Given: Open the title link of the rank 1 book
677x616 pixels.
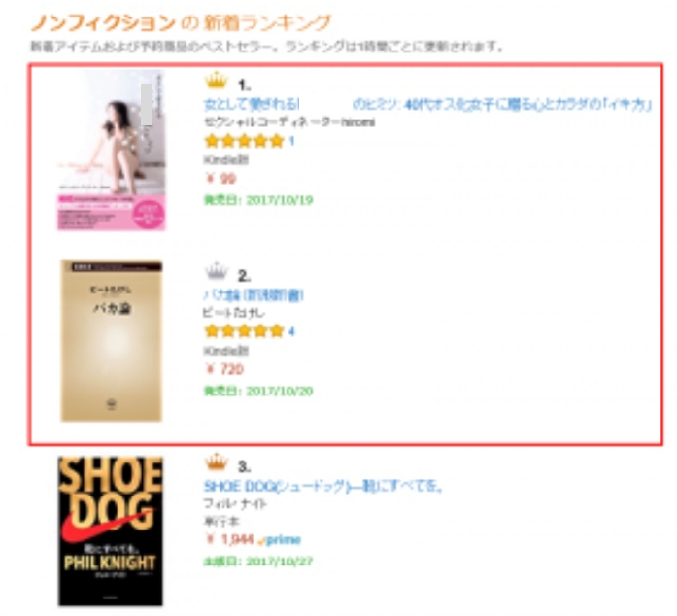Looking at the screenshot, I should (427, 104).
